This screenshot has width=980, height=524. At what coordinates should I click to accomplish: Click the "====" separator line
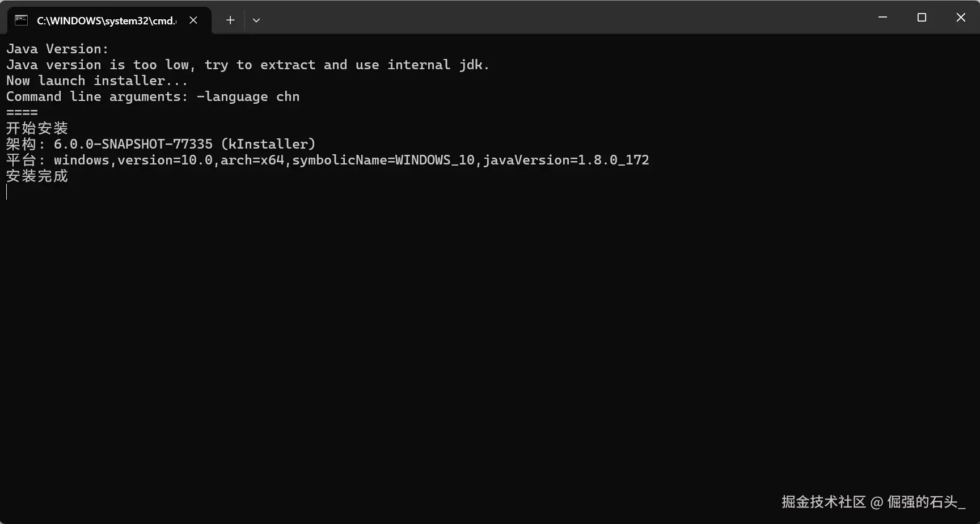click(x=22, y=112)
